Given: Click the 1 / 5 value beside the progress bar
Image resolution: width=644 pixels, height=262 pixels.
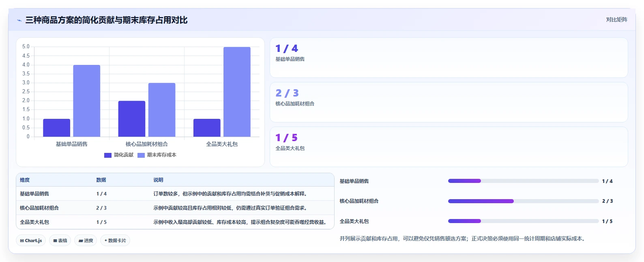Looking at the screenshot, I should (607, 221).
